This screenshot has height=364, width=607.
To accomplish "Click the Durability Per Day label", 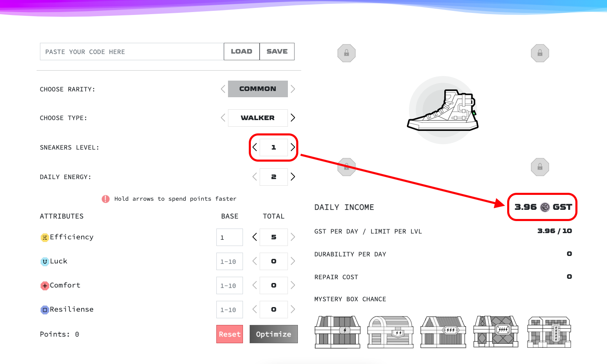I will (x=350, y=254).
